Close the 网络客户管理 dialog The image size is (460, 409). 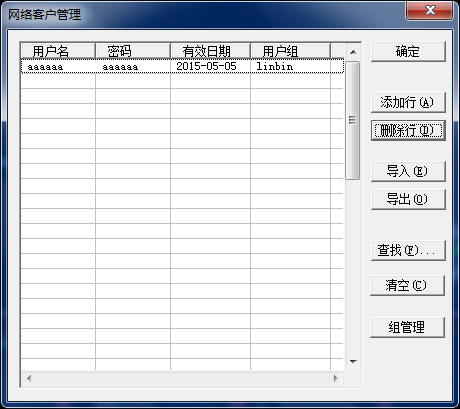coord(429,10)
